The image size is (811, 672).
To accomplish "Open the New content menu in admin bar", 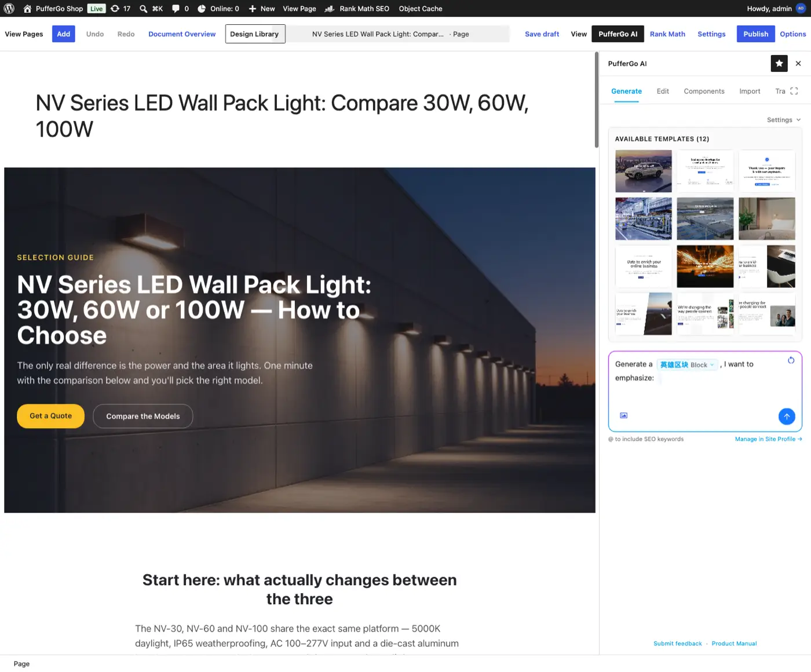I will pos(262,9).
